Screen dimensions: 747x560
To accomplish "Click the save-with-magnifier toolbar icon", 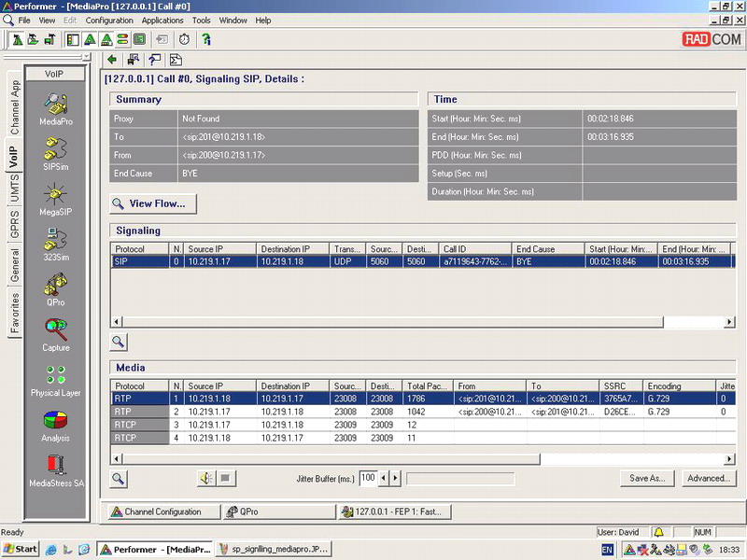I will (134, 60).
